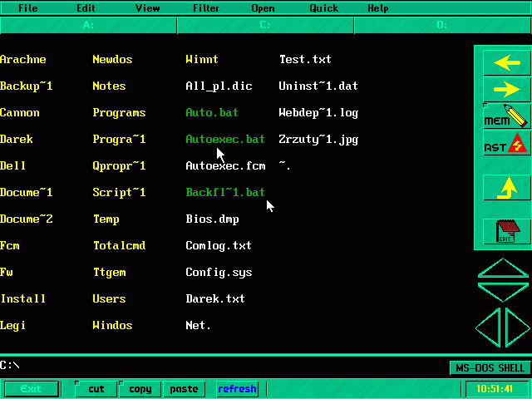Select the Script~1 folder
Screen dimensions: 532x399
tap(119, 192)
